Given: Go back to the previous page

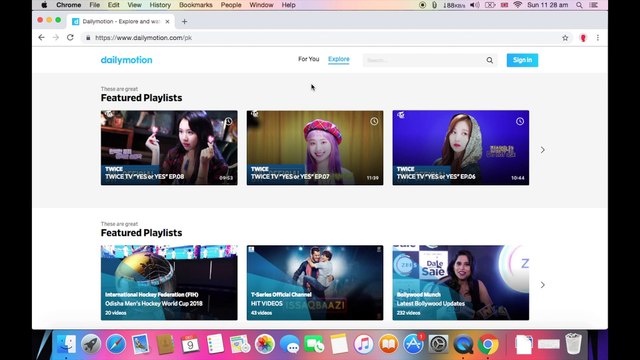Looking at the screenshot, I should click(x=41, y=38).
